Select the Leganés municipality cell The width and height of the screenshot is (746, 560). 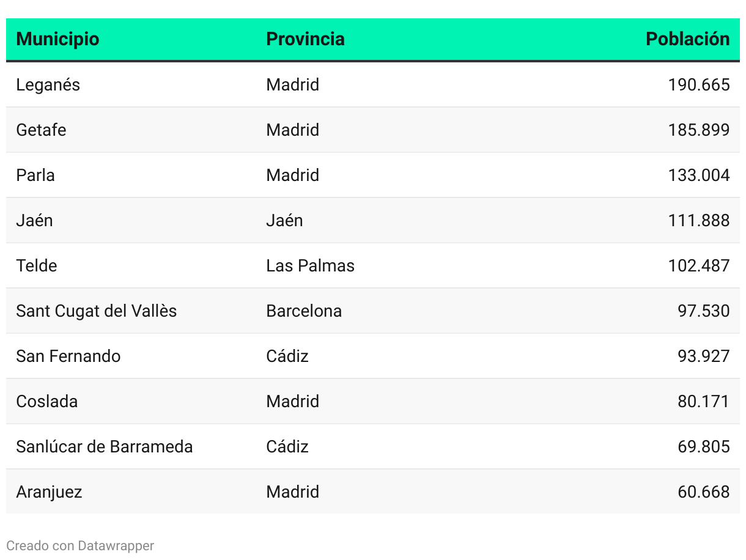(48, 84)
